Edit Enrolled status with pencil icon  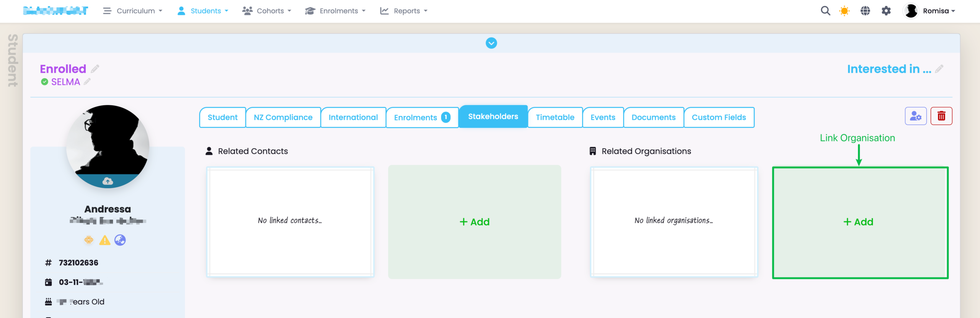pyautogui.click(x=95, y=69)
